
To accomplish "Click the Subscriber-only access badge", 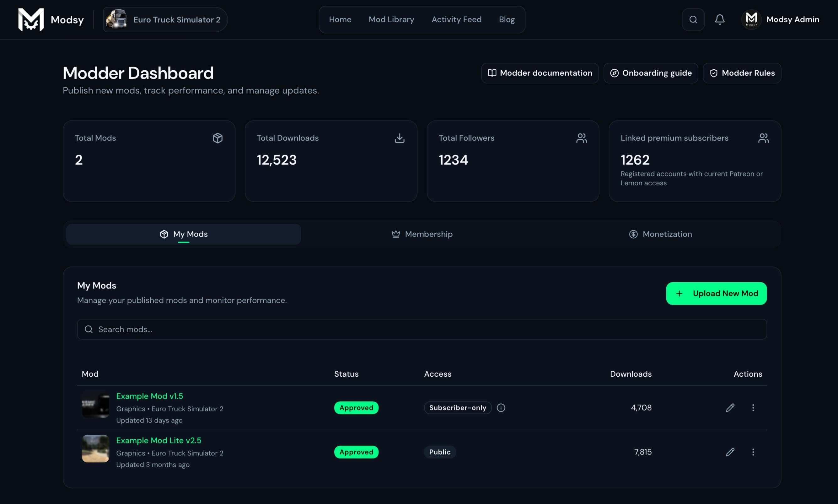I will [457, 407].
